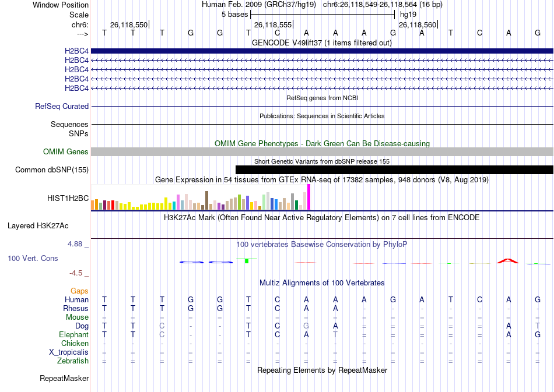Click the 'chr6:' ruler label
Viewport: 554px width, 392px height.
pos(80,24)
